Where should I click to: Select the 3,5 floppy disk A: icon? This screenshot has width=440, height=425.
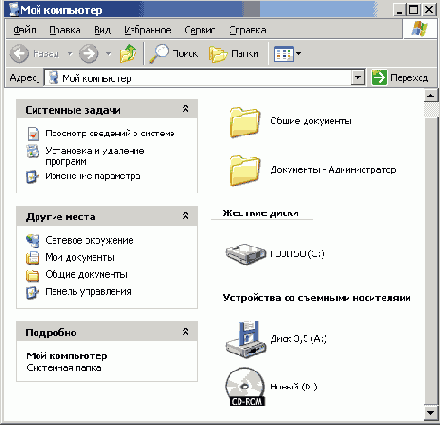246,339
